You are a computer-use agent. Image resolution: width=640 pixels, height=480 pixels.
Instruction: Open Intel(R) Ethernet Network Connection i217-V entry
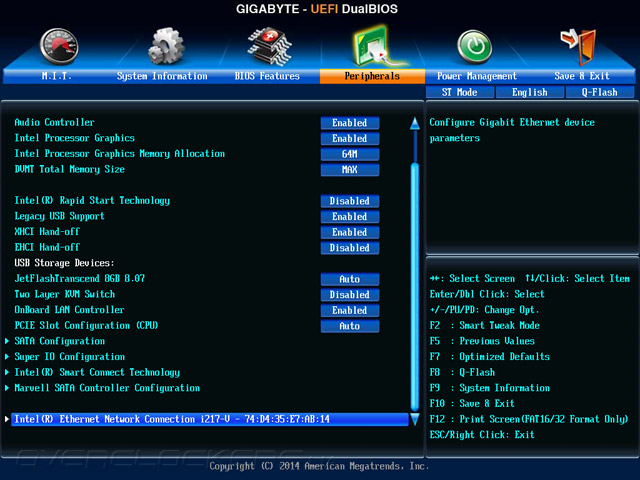click(x=209, y=419)
